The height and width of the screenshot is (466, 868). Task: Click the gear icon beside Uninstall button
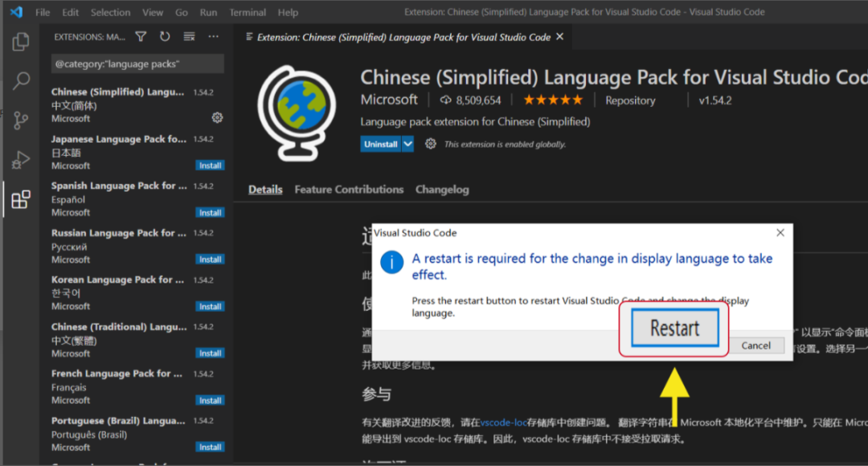point(430,144)
